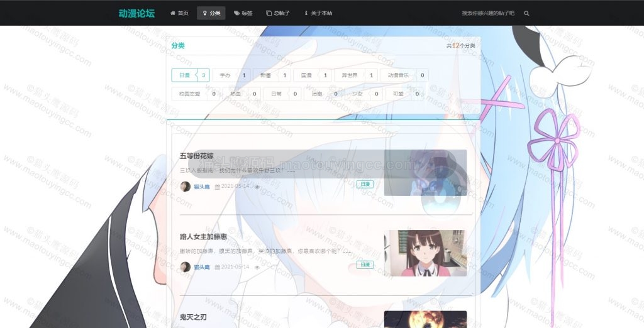Select the 校园恋爱 category button
The height and width of the screenshot is (328, 644).
coord(196,94)
